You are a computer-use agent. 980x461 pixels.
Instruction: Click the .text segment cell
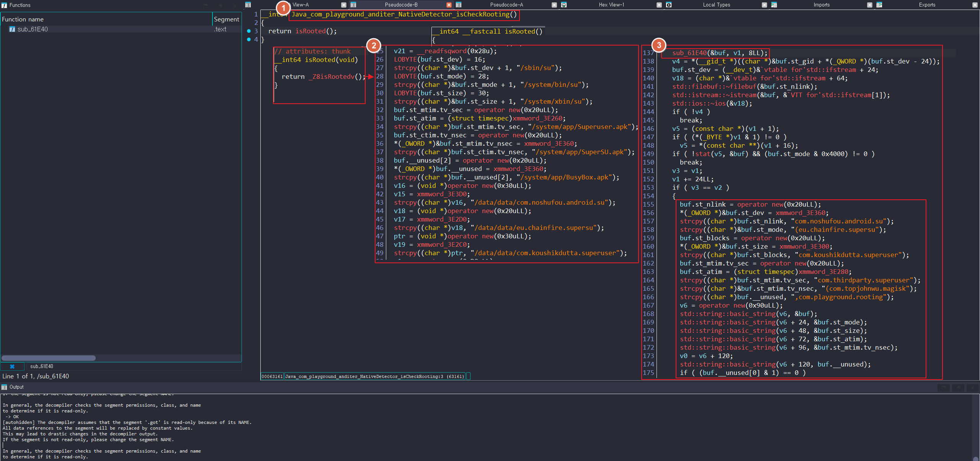[x=220, y=29]
